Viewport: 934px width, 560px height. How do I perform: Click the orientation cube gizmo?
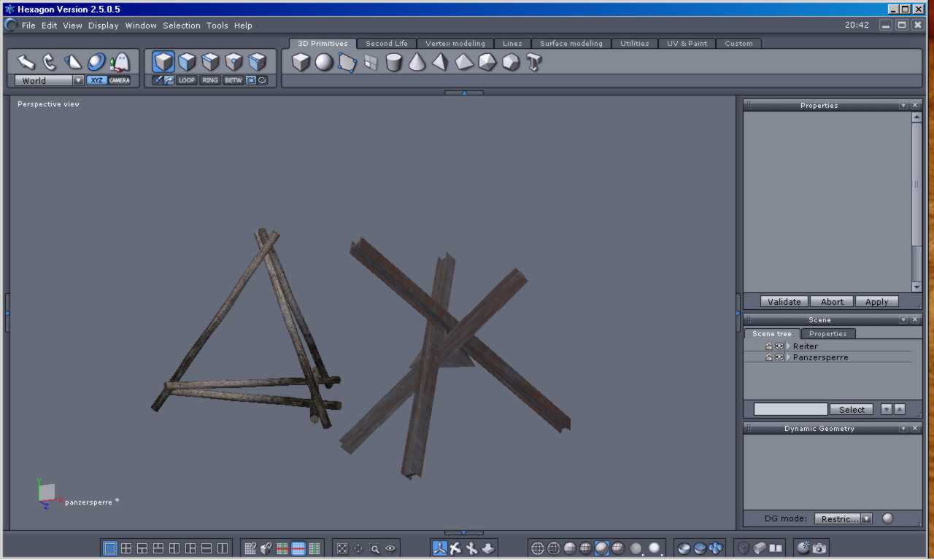(47, 492)
